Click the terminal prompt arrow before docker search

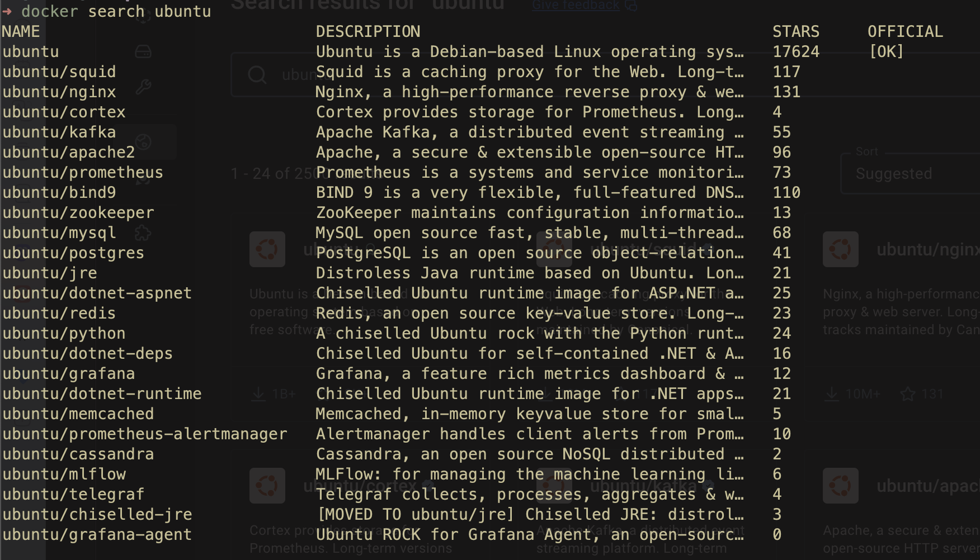(x=7, y=11)
